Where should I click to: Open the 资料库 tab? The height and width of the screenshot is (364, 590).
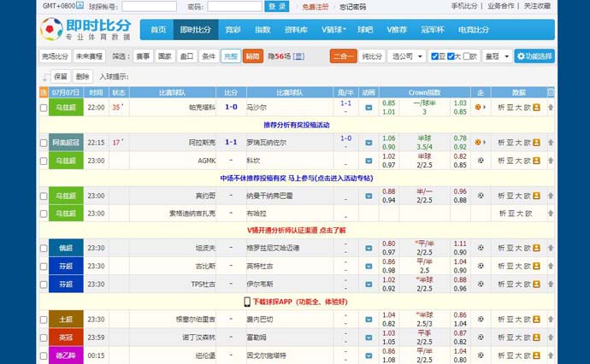pos(296,30)
